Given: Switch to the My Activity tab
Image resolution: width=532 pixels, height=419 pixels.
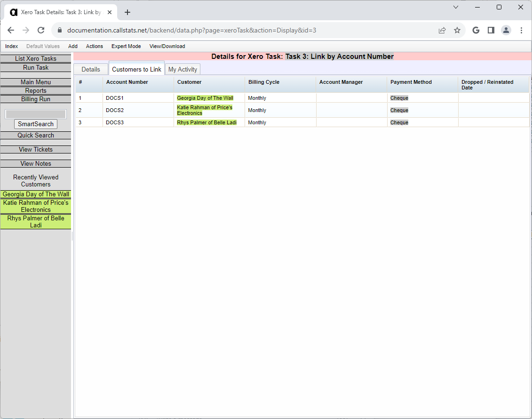Looking at the screenshot, I should (183, 69).
